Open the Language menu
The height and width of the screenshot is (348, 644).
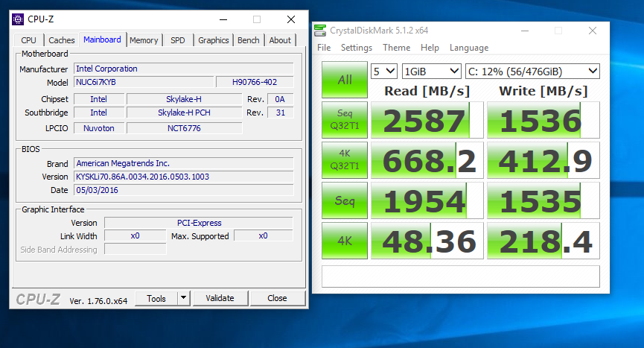(x=469, y=48)
